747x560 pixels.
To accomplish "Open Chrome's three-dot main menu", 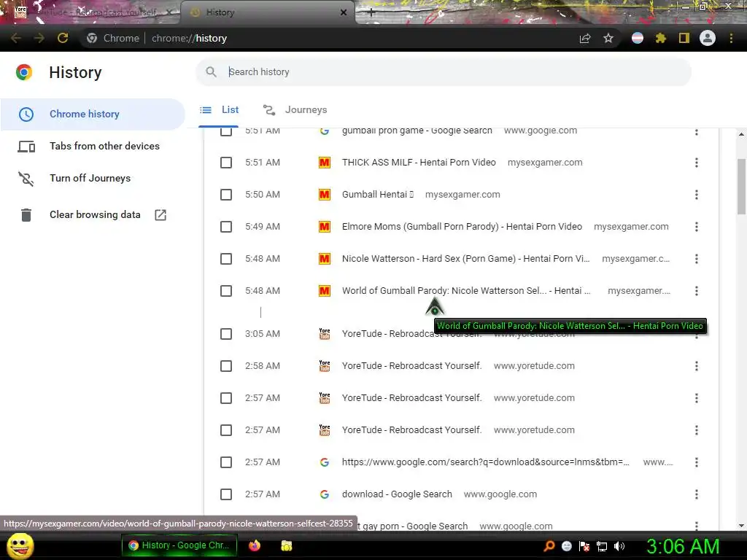I will pyautogui.click(x=731, y=38).
